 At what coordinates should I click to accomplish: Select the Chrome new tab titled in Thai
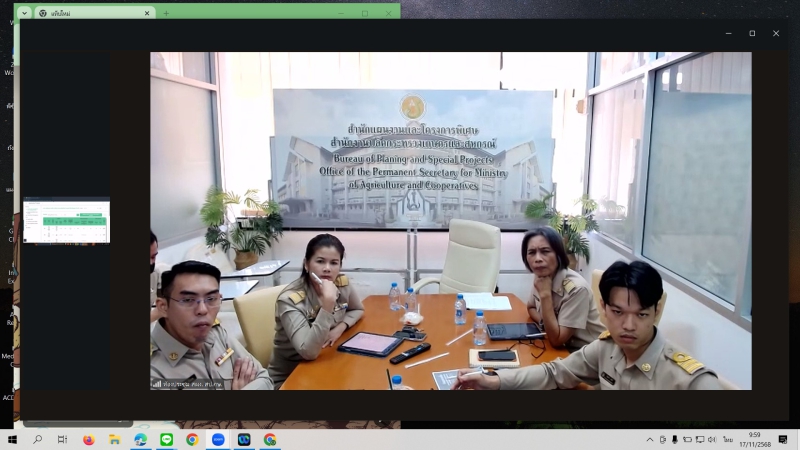90,13
